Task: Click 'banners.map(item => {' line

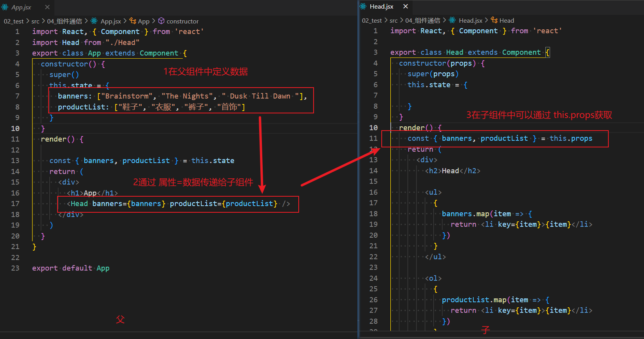Action: pyautogui.click(x=487, y=213)
